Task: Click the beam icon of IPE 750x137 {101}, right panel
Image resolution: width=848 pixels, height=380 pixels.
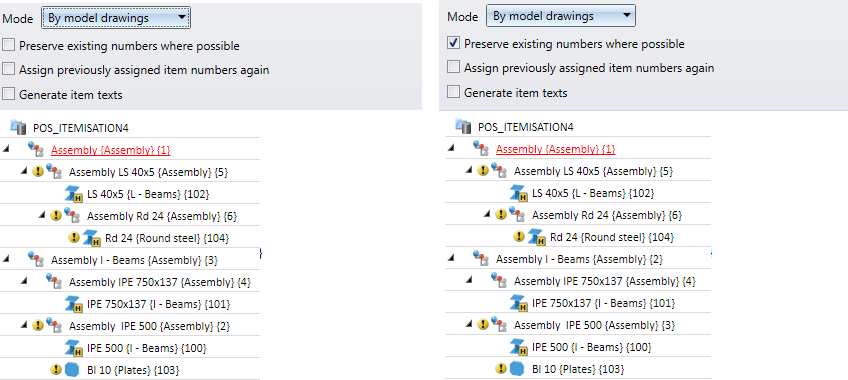Action: click(x=519, y=303)
